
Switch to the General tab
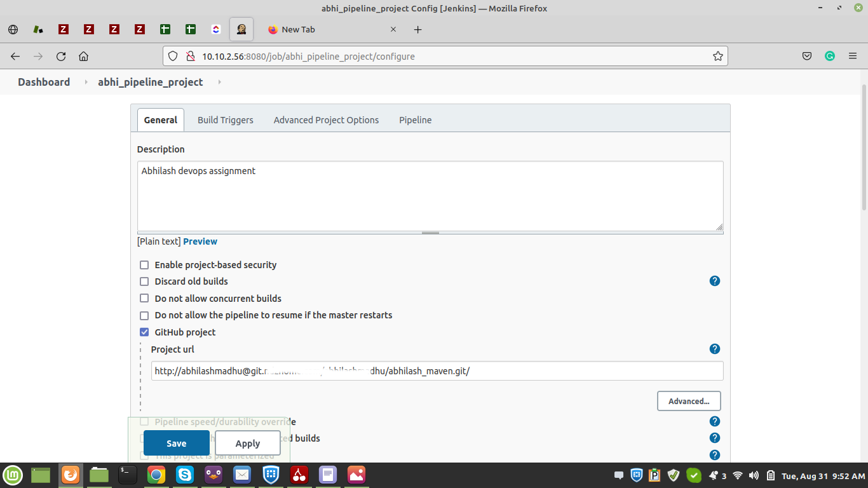(161, 119)
